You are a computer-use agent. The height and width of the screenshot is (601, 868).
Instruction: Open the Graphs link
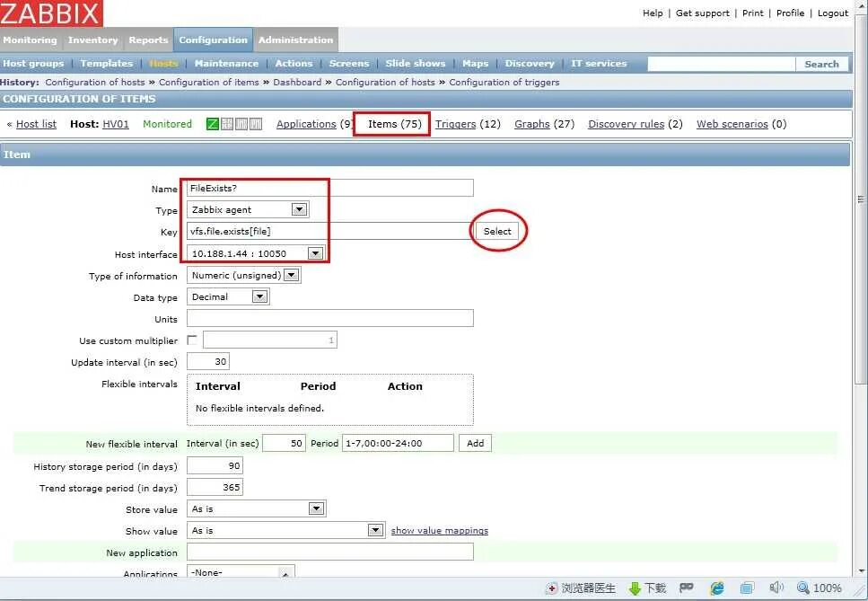click(x=532, y=124)
